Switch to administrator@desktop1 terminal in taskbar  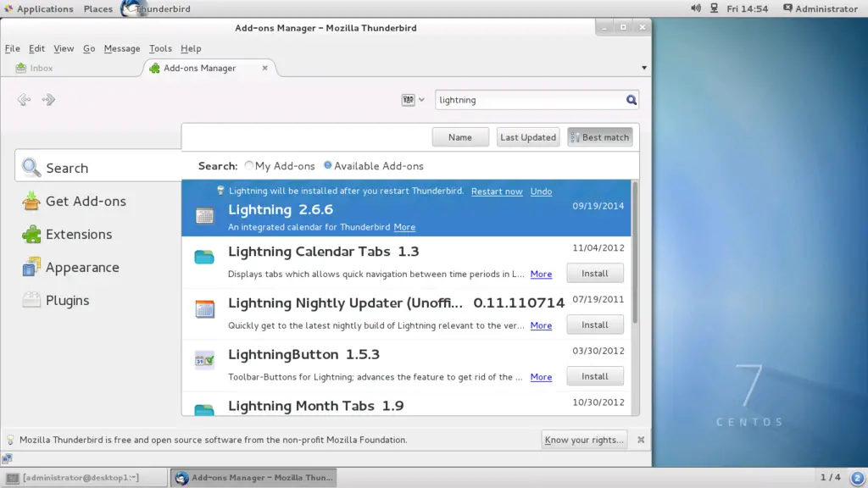pyautogui.click(x=84, y=478)
